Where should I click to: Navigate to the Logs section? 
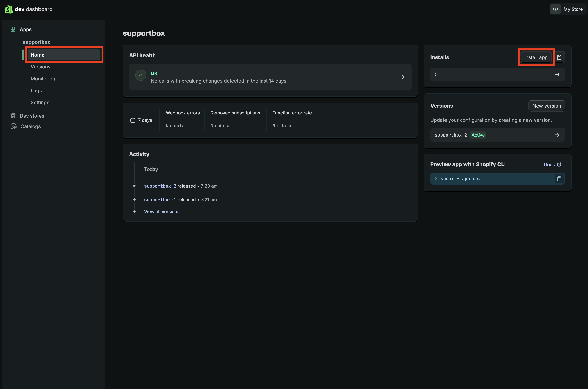coord(36,90)
